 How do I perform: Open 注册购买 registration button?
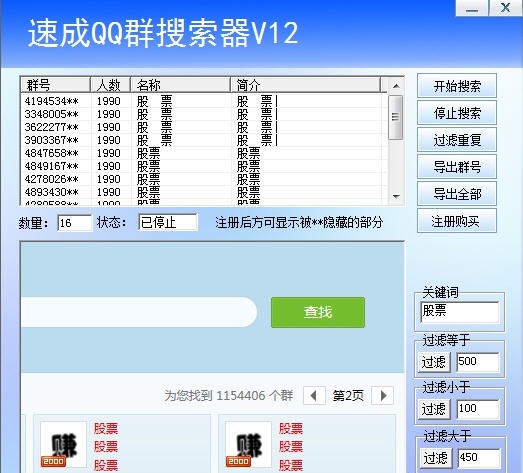[457, 221]
